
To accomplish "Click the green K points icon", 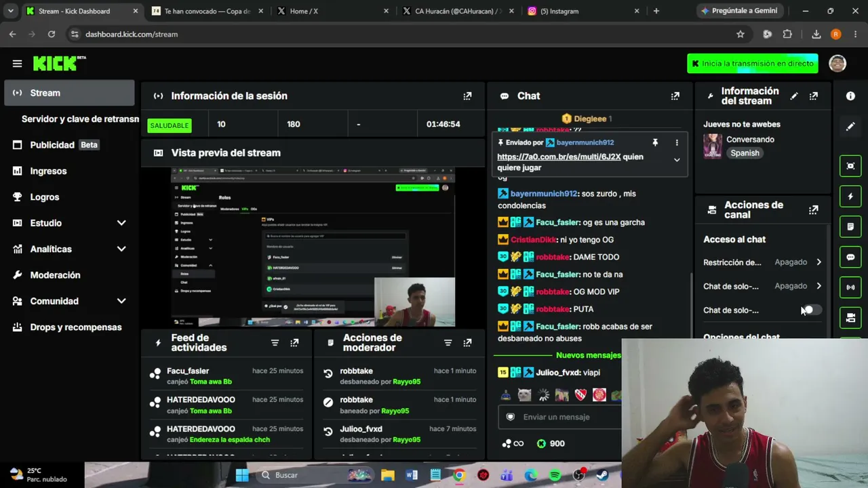I will coord(541,443).
